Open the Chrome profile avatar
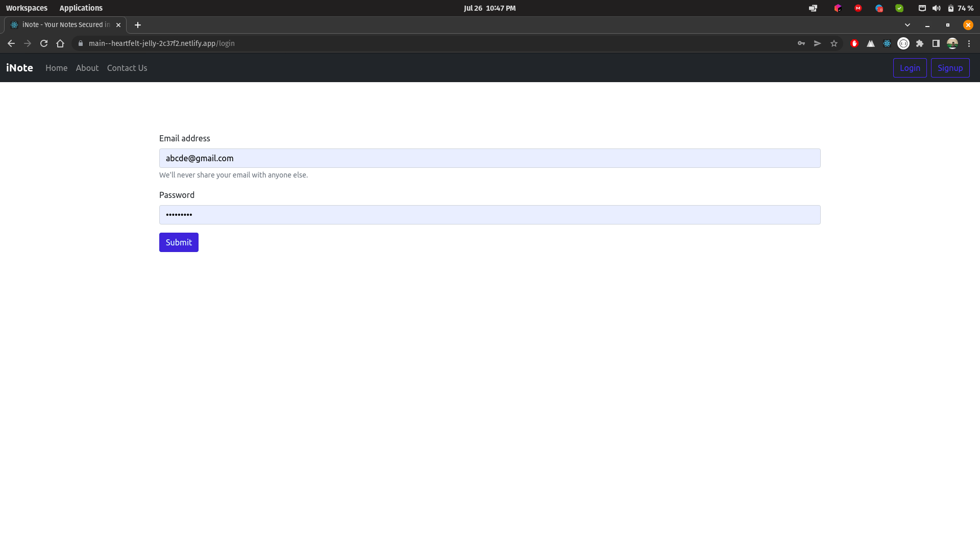Screen dimensions: 980x551 [952, 43]
